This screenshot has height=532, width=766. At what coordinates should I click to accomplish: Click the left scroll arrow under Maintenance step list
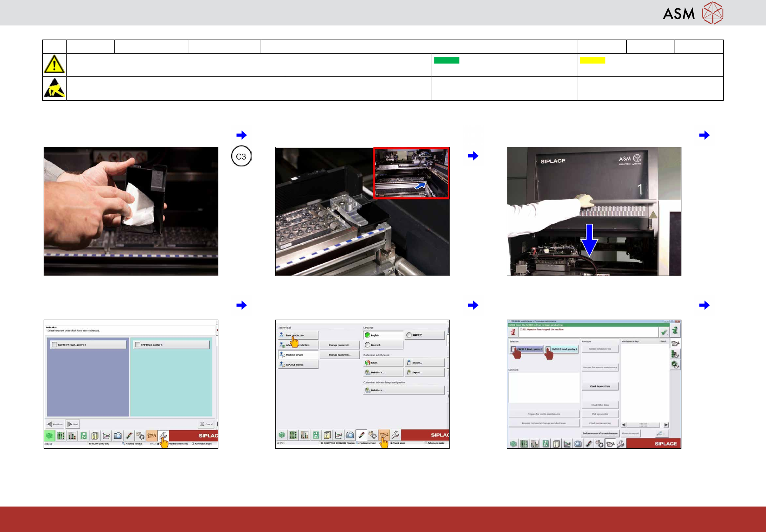tap(624, 425)
